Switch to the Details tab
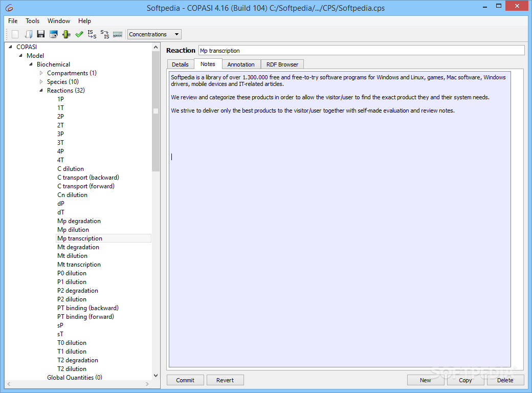Viewport: 532px width, 393px height. tap(180, 64)
